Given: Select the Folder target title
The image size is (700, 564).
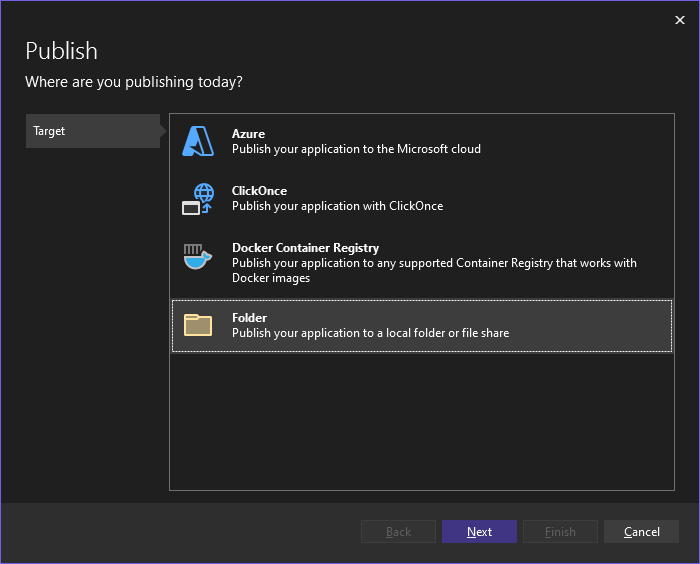Looking at the screenshot, I should coord(249,318).
